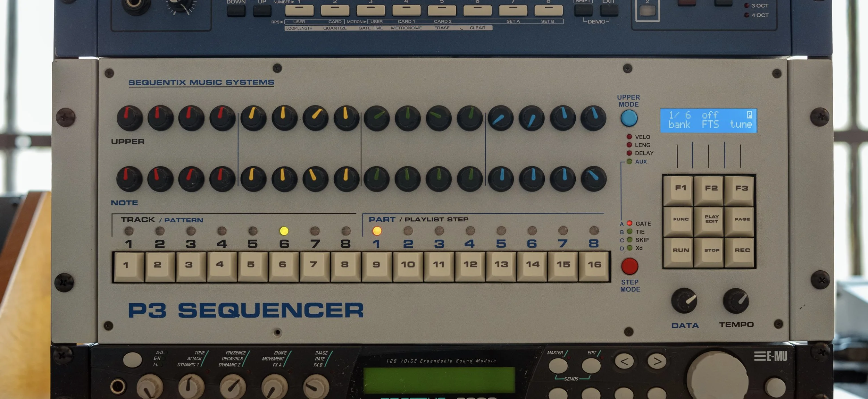Screen dimensions: 868x399
Task: Tap the red VELO LED
Action: [x=629, y=137]
